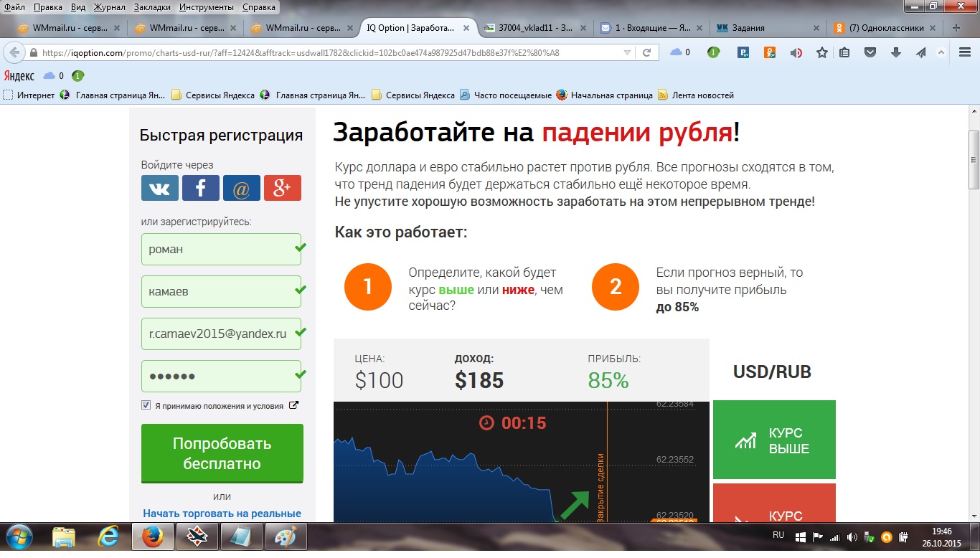The width and height of the screenshot is (980, 558).
Task: Click the first name field containing роман
Action: [x=221, y=249]
